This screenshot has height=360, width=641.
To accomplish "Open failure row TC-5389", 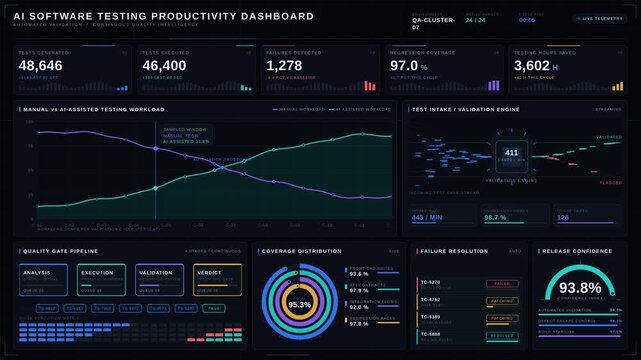I will 468,319.
